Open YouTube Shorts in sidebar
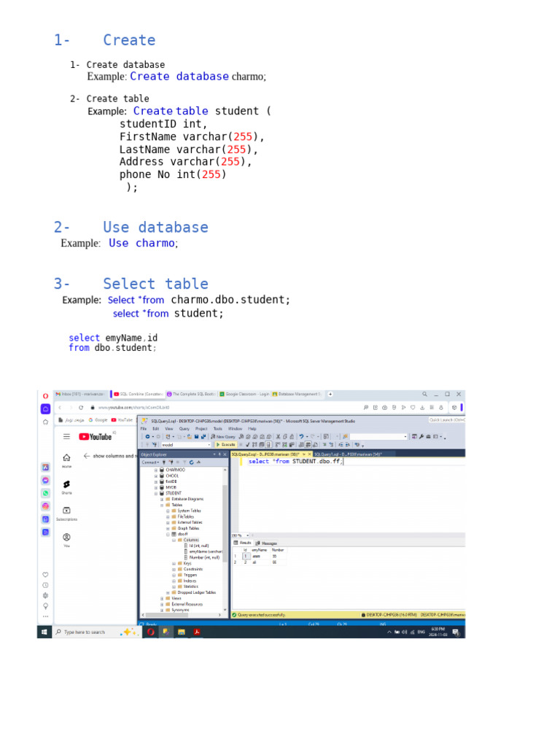Image resolution: width=560 pixels, height=747 pixels. (x=66, y=487)
